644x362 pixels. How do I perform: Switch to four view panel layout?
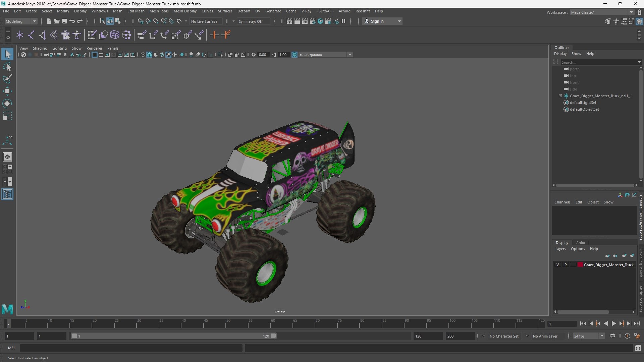coord(7,169)
